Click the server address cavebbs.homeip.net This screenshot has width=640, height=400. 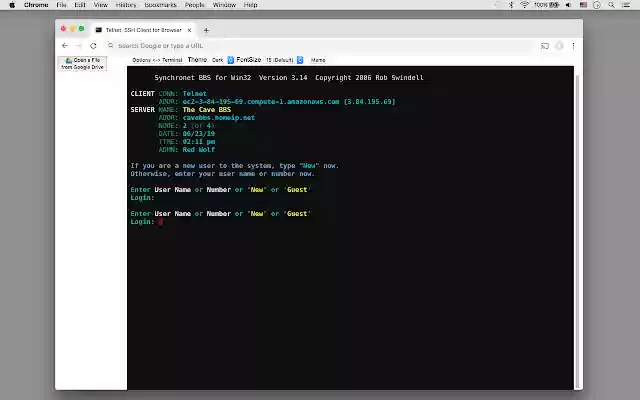(219, 118)
